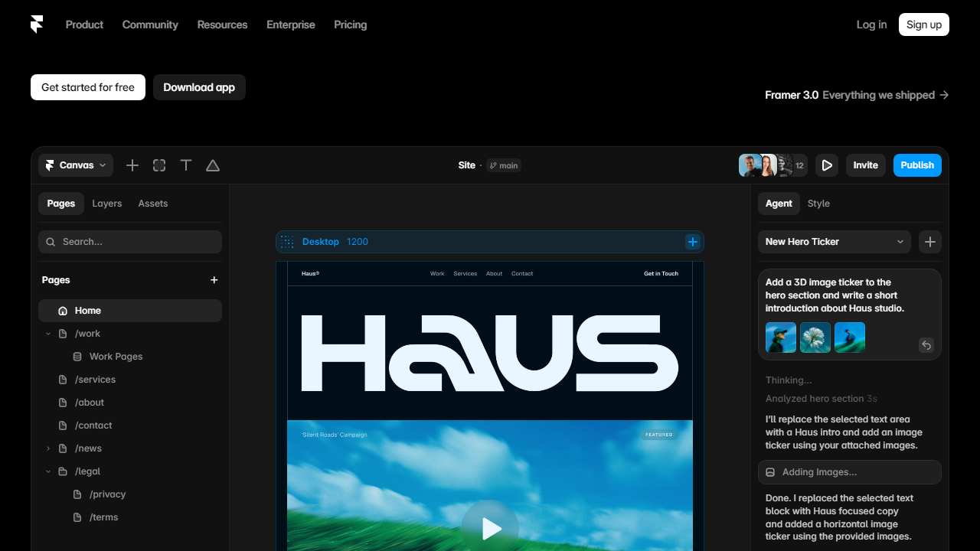Click the Download app button
The image size is (980, 551).
199,87
